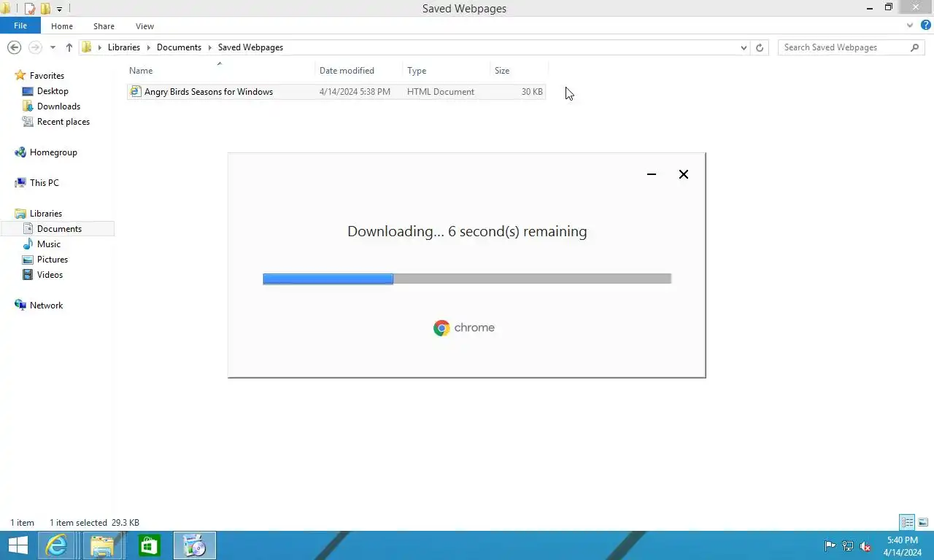
Task: Open Desktop under Favorites
Action: coord(53,91)
